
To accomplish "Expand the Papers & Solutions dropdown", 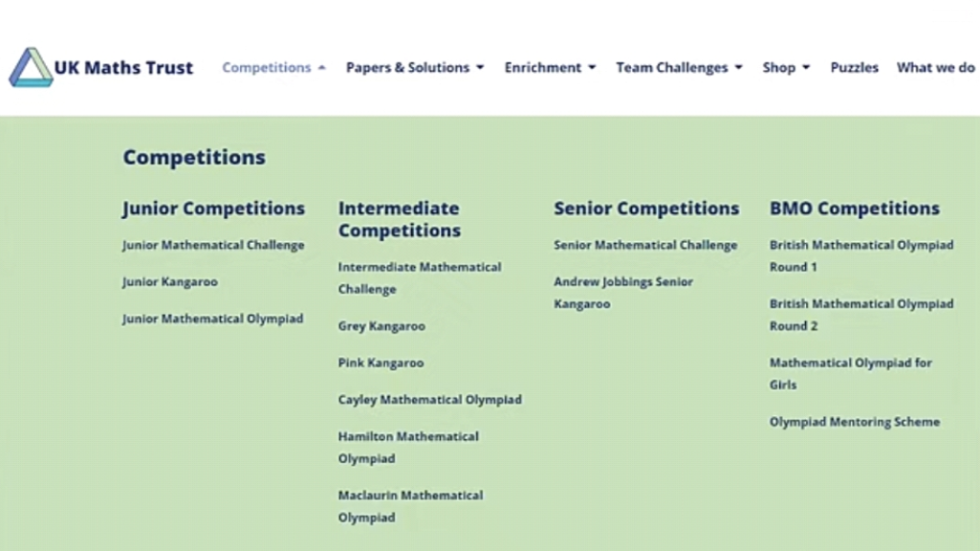I will click(415, 68).
